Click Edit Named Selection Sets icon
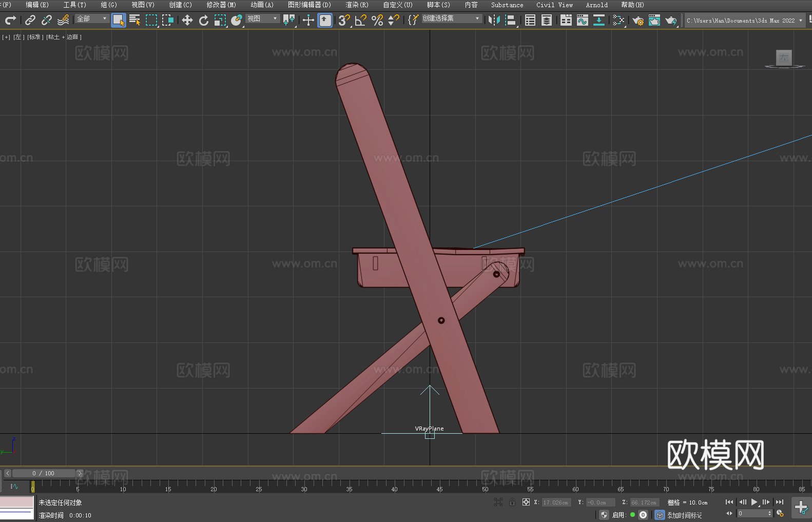Viewport: 812px width, 522px height. [413, 20]
